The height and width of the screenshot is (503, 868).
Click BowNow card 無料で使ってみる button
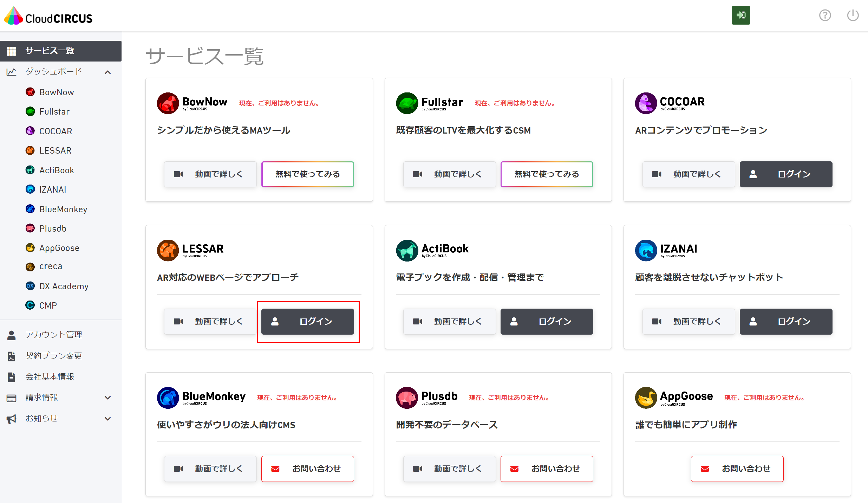307,174
